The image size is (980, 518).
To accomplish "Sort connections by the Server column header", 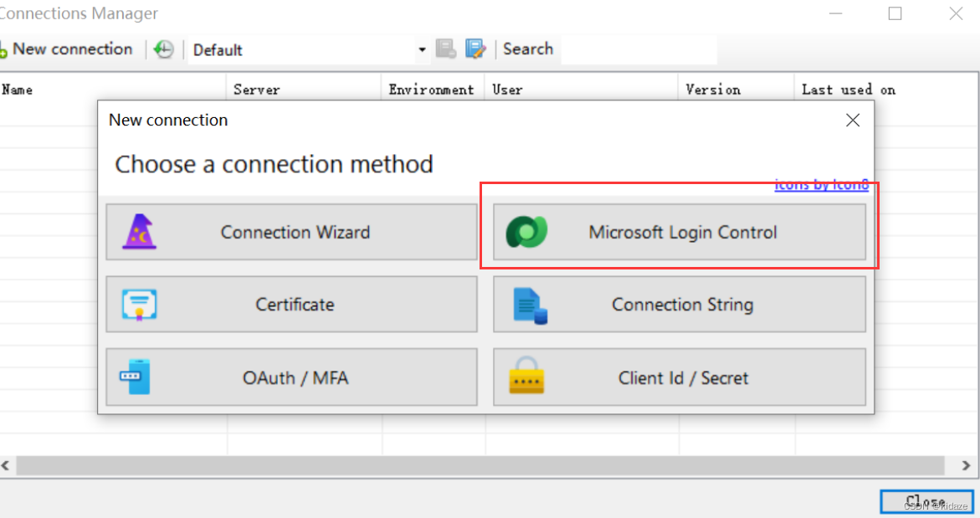I will click(x=256, y=90).
